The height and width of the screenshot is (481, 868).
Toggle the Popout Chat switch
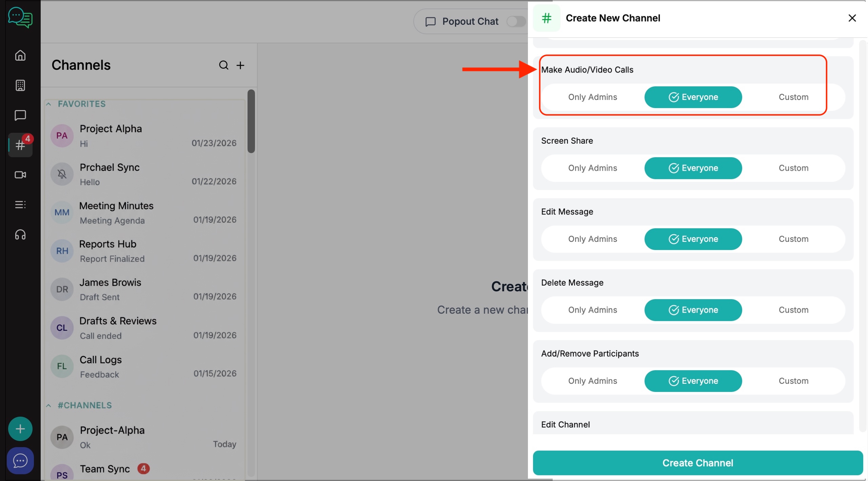[x=516, y=21]
